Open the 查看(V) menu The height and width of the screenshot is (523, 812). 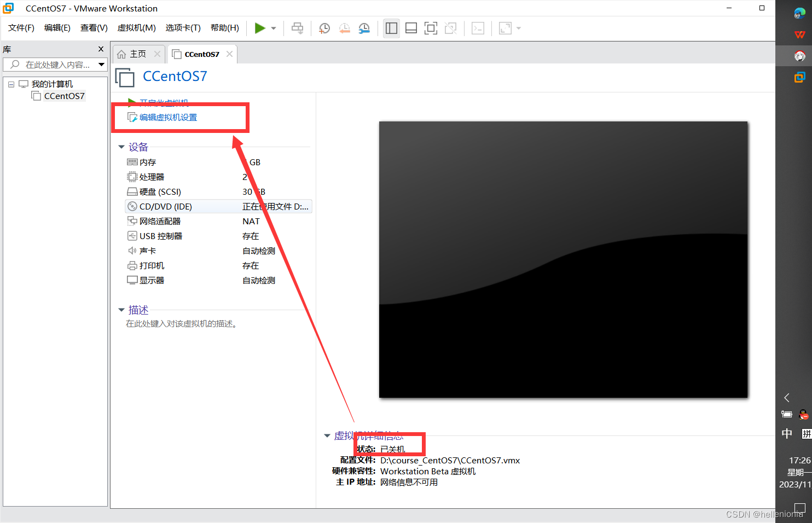(x=94, y=28)
